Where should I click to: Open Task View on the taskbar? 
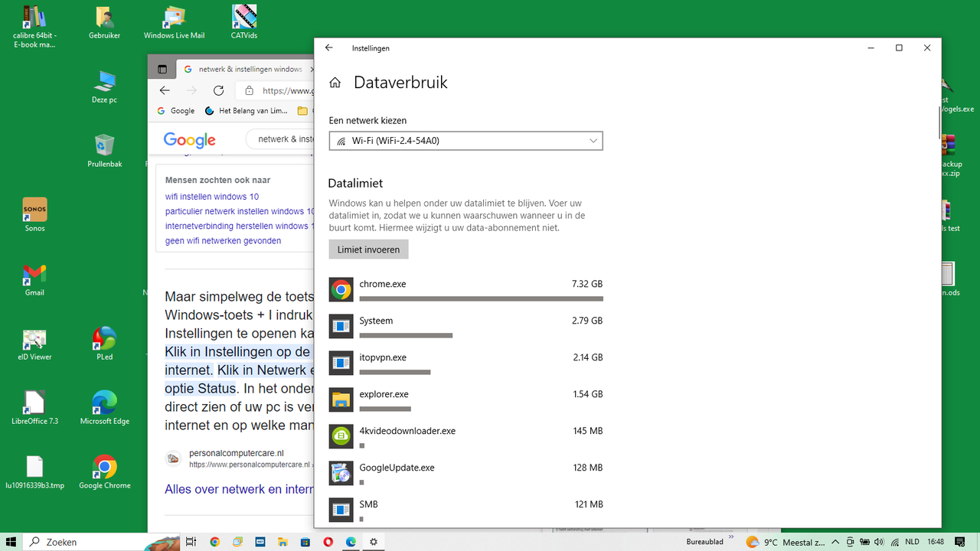[191, 542]
